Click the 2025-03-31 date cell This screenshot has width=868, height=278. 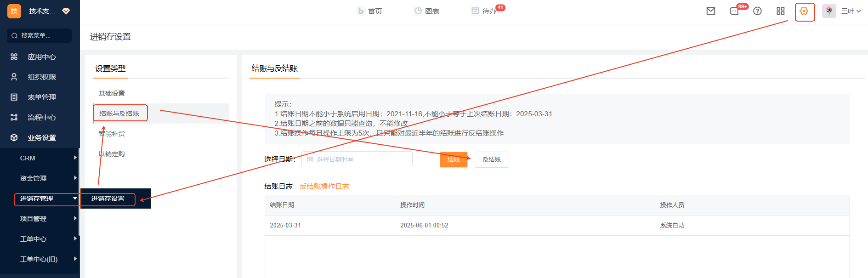pyautogui.click(x=330, y=225)
